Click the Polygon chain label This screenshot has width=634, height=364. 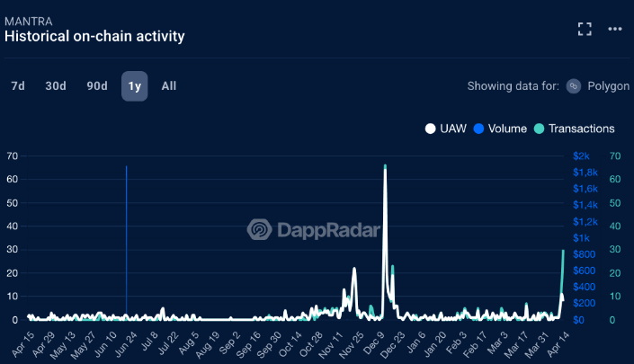pos(608,86)
